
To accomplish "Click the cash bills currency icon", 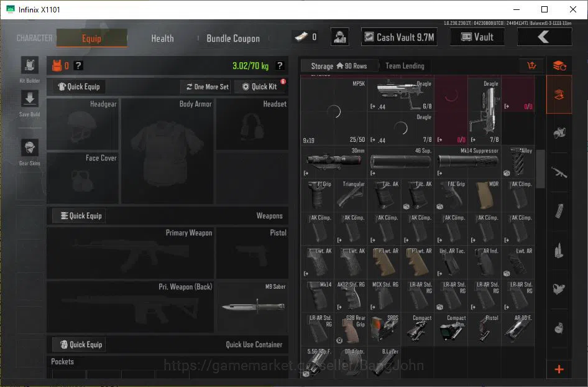I will [x=301, y=37].
